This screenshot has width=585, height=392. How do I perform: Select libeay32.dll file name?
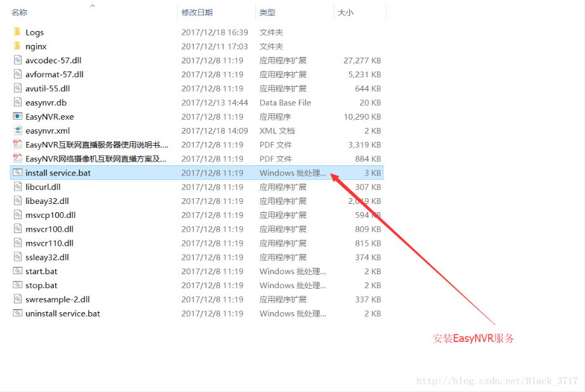coord(47,201)
